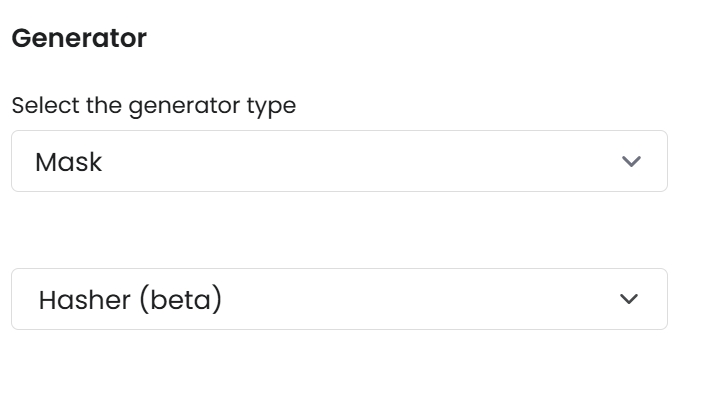Click the chevron arrow beside Mask
The image size is (705, 405).
pyautogui.click(x=630, y=161)
